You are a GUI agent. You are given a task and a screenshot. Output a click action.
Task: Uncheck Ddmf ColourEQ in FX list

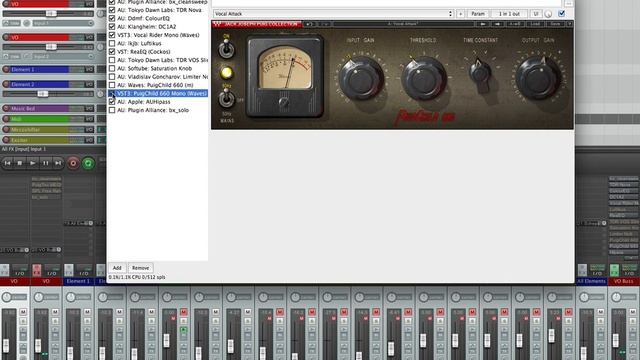tap(112, 18)
